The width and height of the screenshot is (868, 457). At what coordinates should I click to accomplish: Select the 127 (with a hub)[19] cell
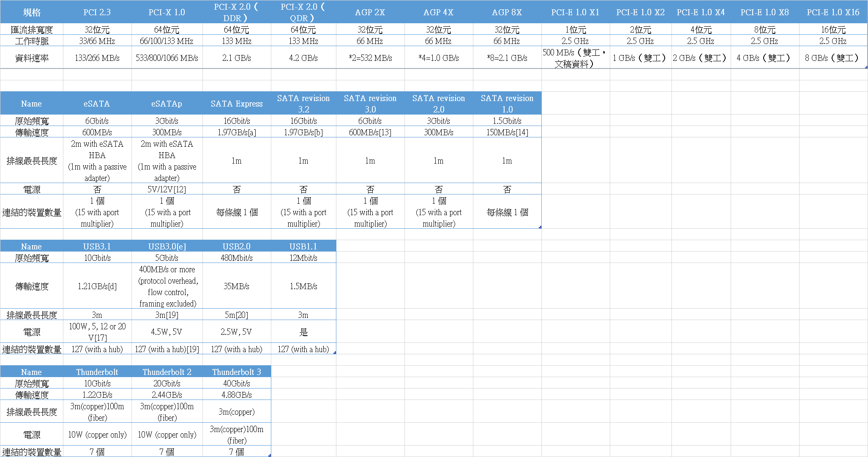click(x=167, y=349)
